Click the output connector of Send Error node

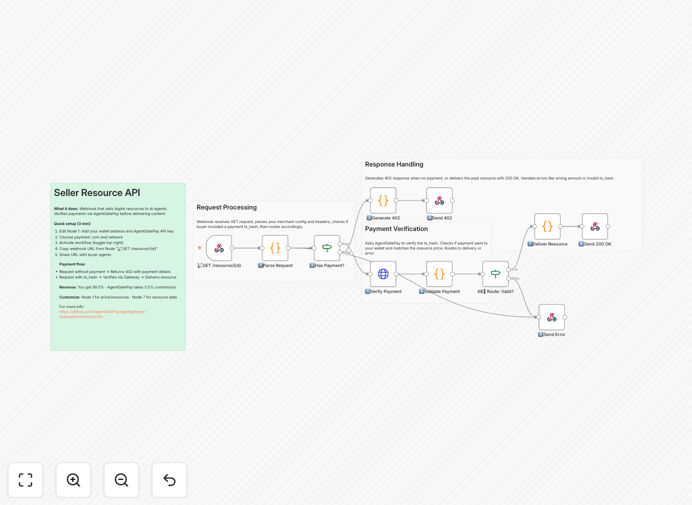click(x=565, y=317)
